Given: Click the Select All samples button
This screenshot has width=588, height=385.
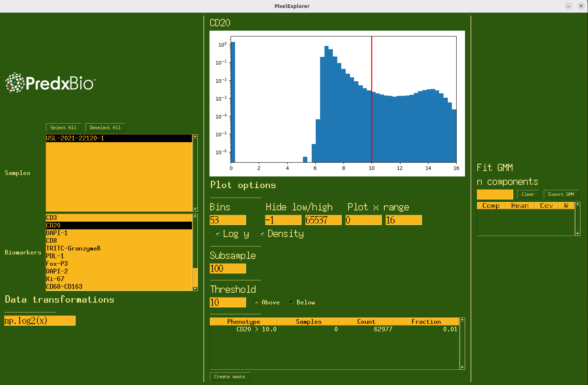Looking at the screenshot, I should (x=63, y=128).
